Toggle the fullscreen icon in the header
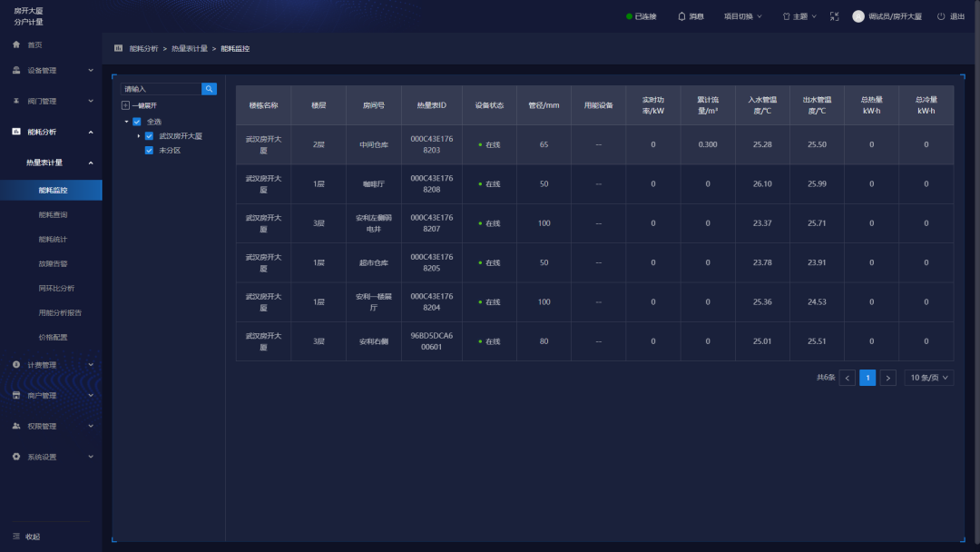Viewport: 980px width, 552px height. [835, 16]
